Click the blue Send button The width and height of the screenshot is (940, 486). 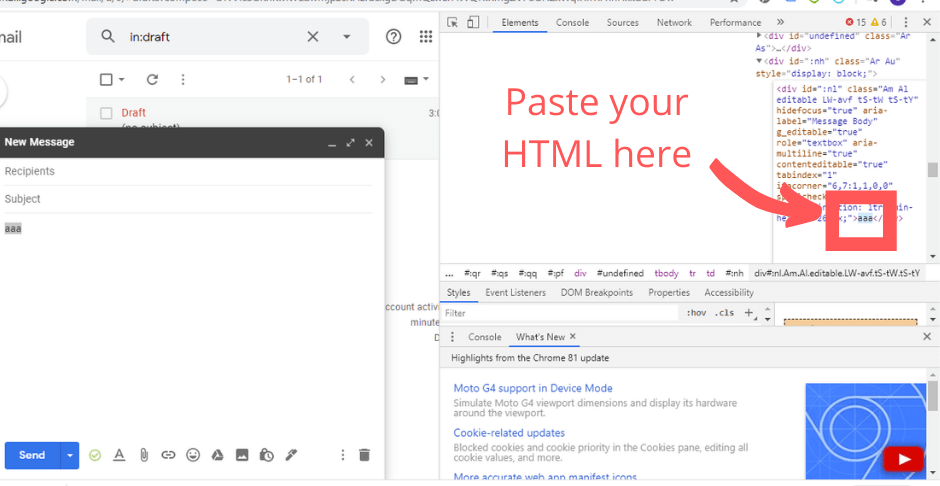(x=32, y=455)
